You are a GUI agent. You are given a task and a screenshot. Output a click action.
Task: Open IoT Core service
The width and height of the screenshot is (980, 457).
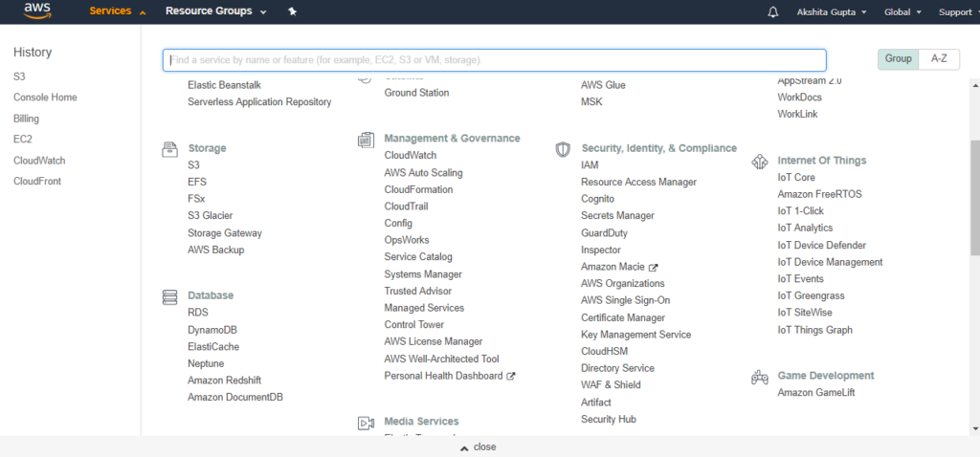(796, 177)
